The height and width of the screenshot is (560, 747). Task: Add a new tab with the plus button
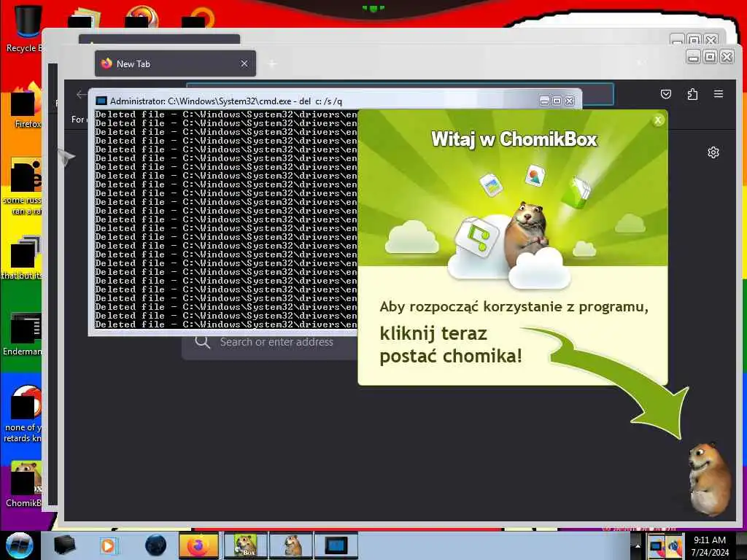point(272,63)
